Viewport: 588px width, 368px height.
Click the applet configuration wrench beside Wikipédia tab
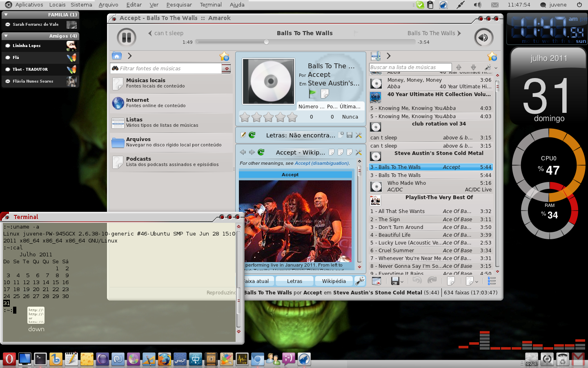click(x=360, y=281)
